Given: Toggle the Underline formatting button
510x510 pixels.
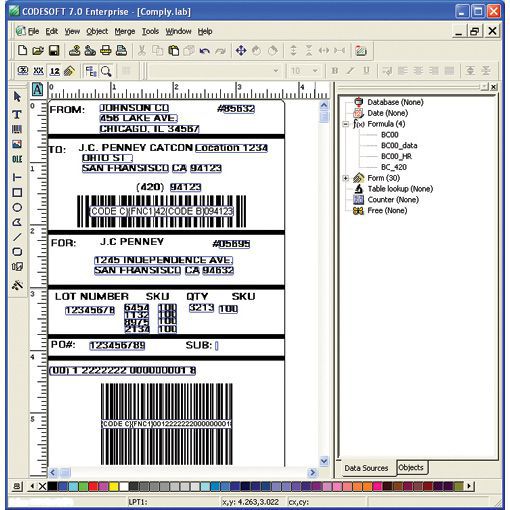Looking at the screenshot, I should click(366, 71).
